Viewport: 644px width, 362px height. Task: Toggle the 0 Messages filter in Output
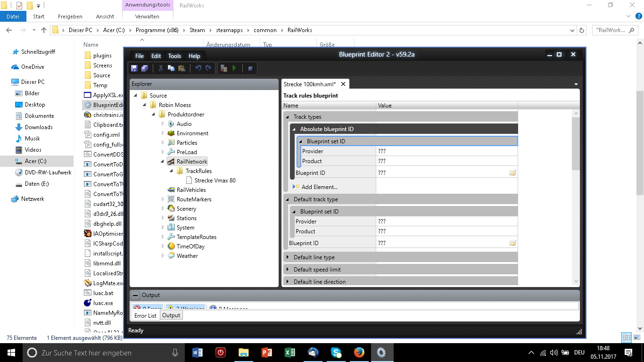coord(228,308)
